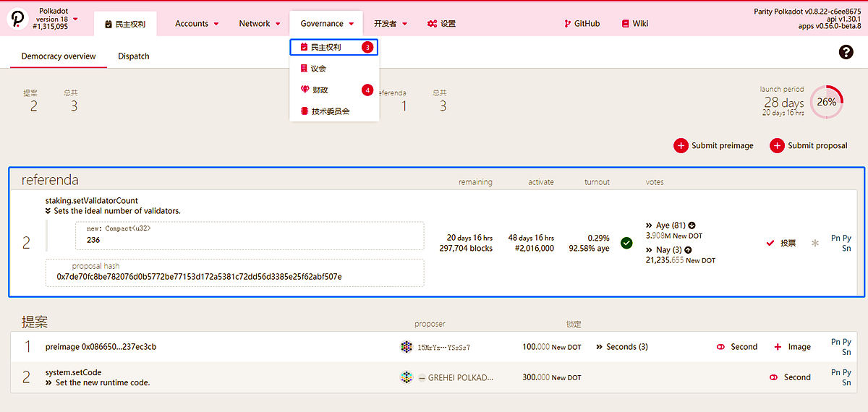Click the Image button for proposal 1
Screen dimensions: 868x412
792,347
